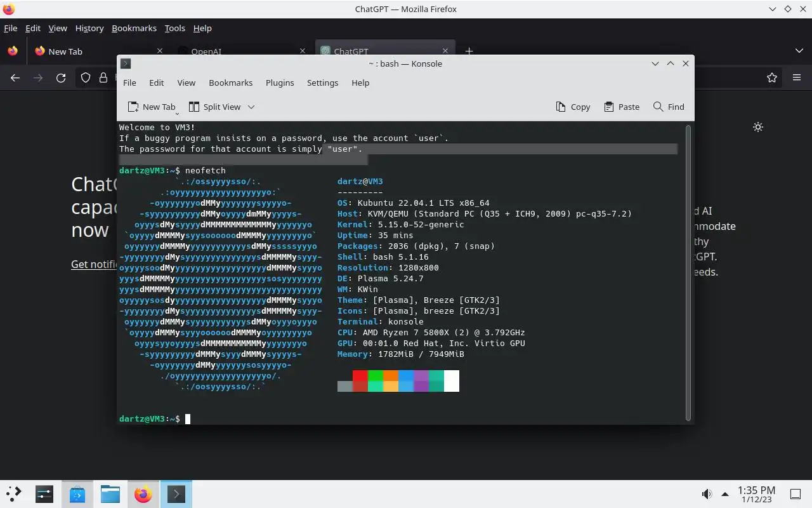Click Split View in Konsole toolbar
The image size is (812, 508).
tap(214, 107)
